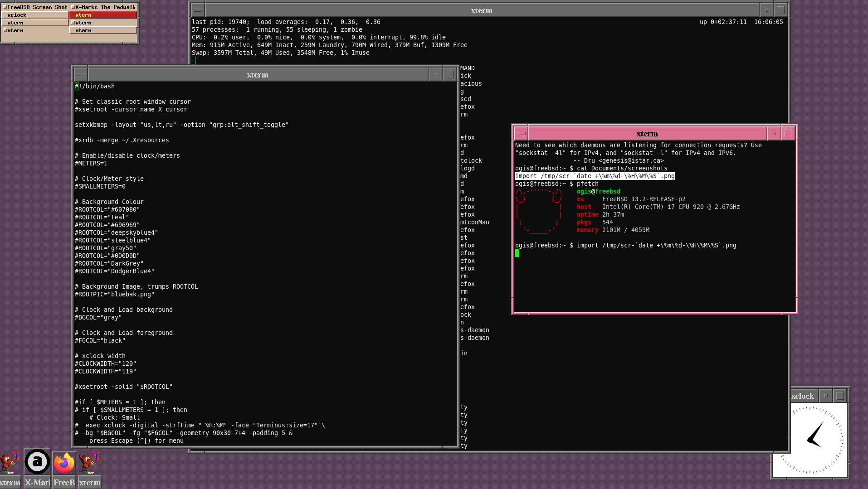Open window menu button of the top process xterm

click(x=198, y=10)
